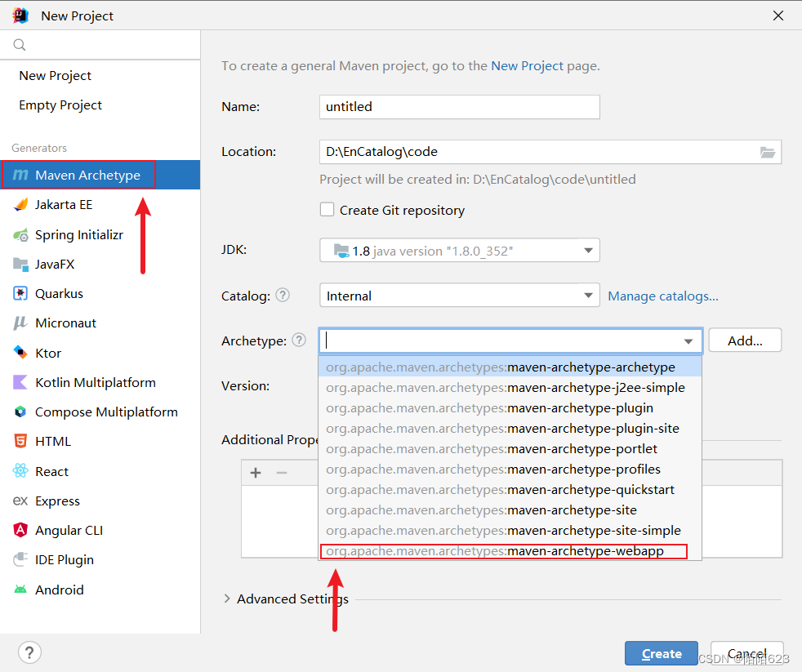Add an additional property with plus
This screenshot has width=802, height=672.
pyautogui.click(x=256, y=473)
